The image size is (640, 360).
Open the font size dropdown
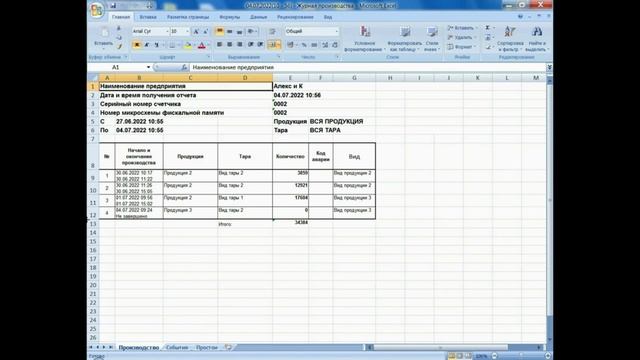point(187,31)
